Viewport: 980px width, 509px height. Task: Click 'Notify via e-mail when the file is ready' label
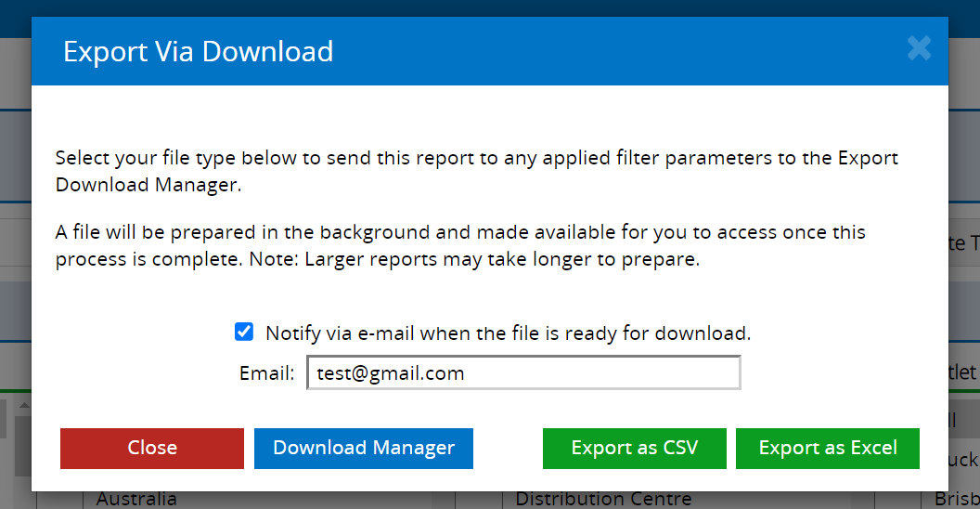(x=508, y=333)
